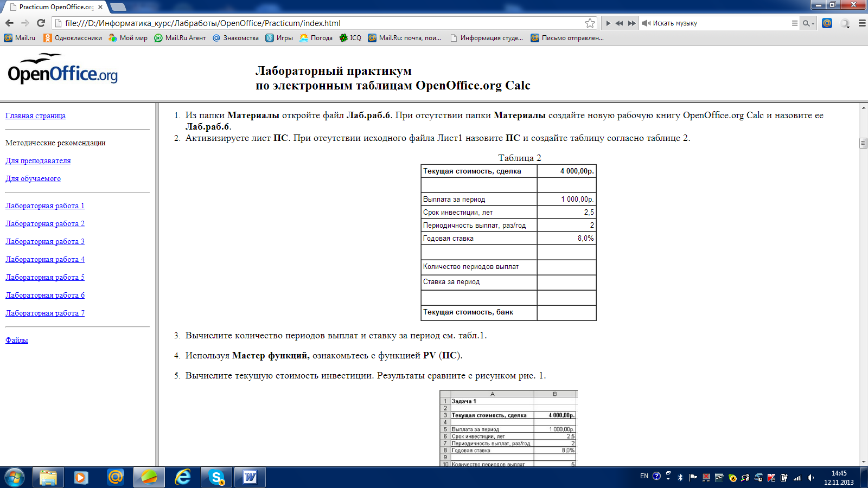Viewport: 868px width, 488px height.
Task: Open Windows Media Player taskbar icon
Action: [81, 477]
